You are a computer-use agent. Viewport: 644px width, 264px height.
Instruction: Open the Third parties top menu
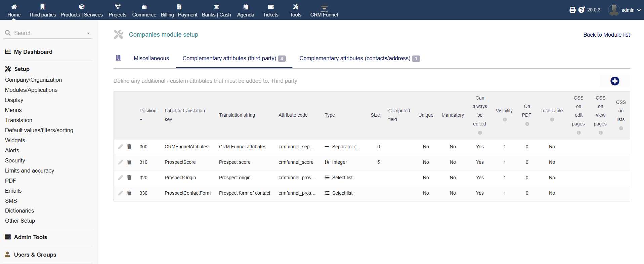42,10
